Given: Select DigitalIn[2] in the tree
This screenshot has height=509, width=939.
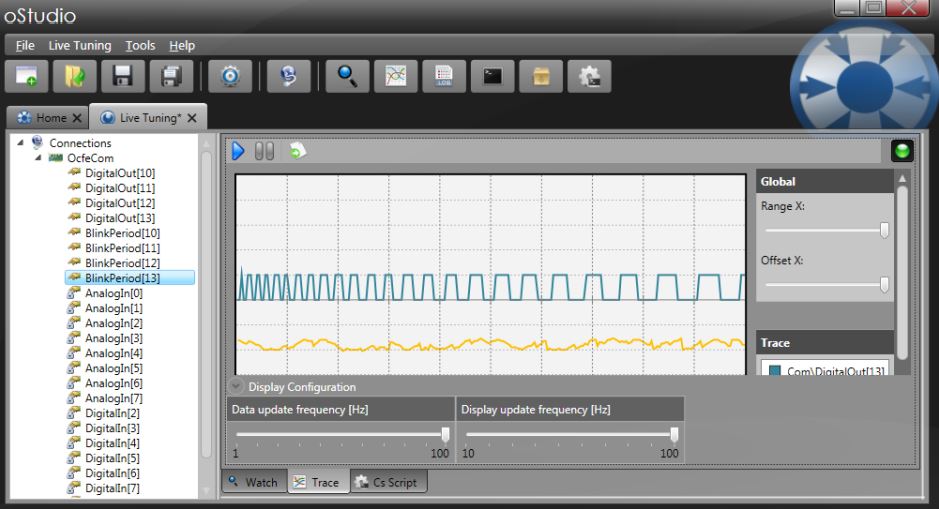Looking at the screenshot, I should click(x=112, y=413).
